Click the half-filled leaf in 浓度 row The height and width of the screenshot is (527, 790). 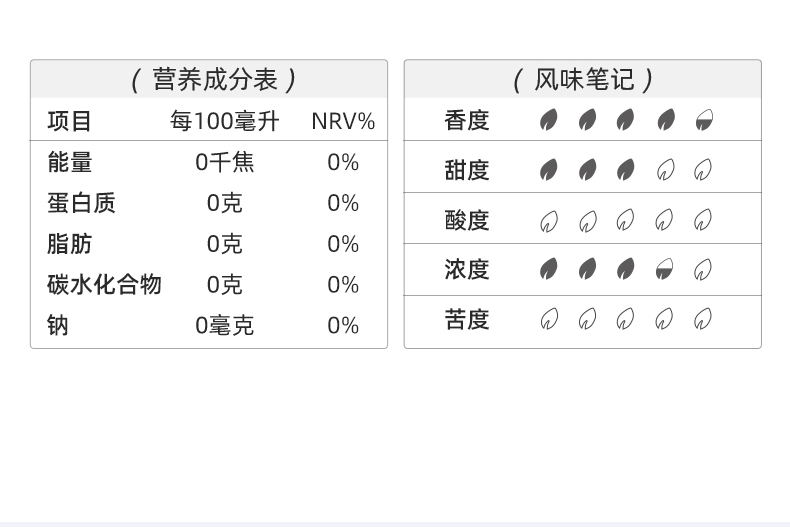(x=665, y=269)
